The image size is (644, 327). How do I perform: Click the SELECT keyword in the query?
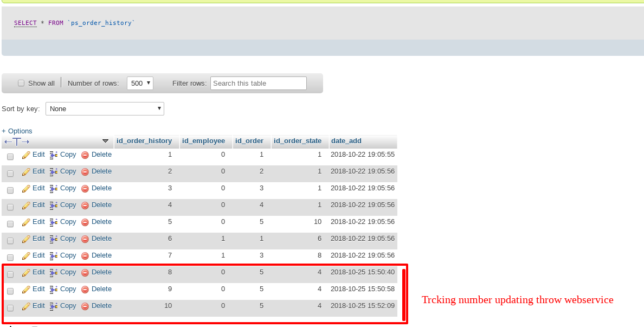tap(25, 23)
